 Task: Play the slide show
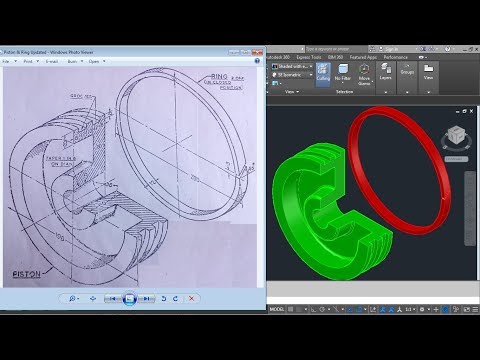coord(130,299)
